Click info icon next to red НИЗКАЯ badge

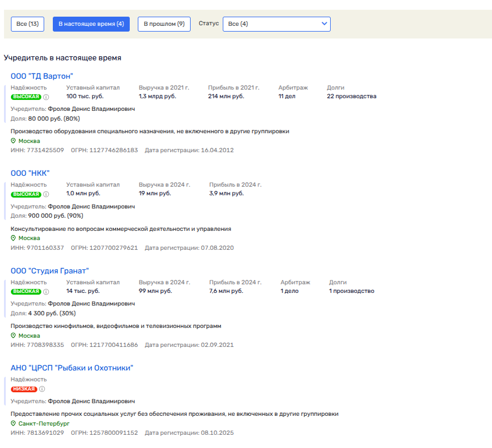[x=41, y=389]
